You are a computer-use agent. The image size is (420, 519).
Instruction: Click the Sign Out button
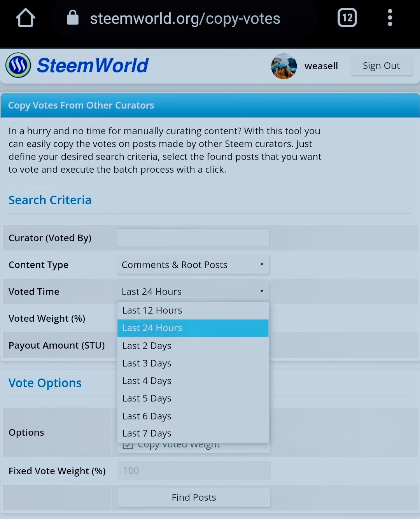381,66
